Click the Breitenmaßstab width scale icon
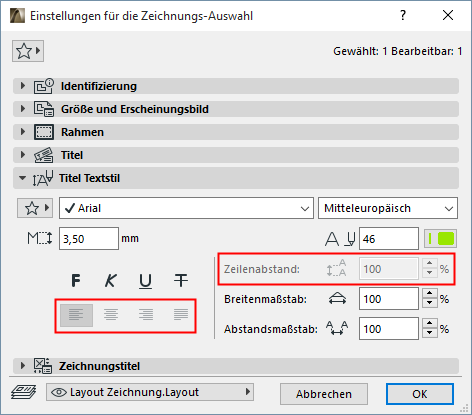472x415 pixels. [337, 299]
